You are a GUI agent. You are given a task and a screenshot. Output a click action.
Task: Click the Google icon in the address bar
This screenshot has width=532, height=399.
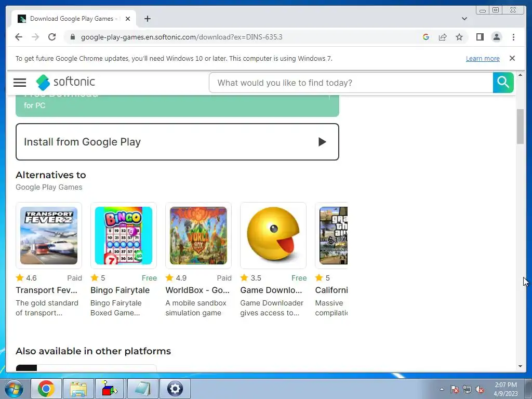pos(426,37)
